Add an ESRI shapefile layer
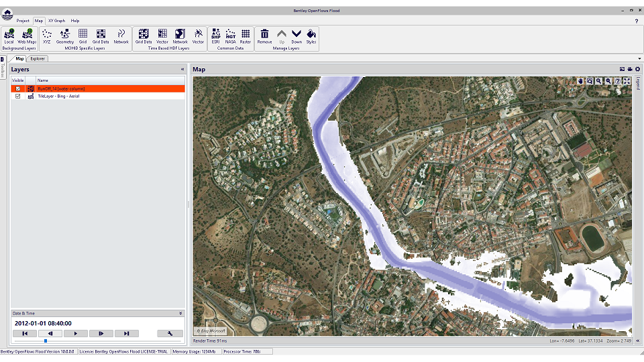Viewport: 644px width, 362px height. tap(215, 36)
